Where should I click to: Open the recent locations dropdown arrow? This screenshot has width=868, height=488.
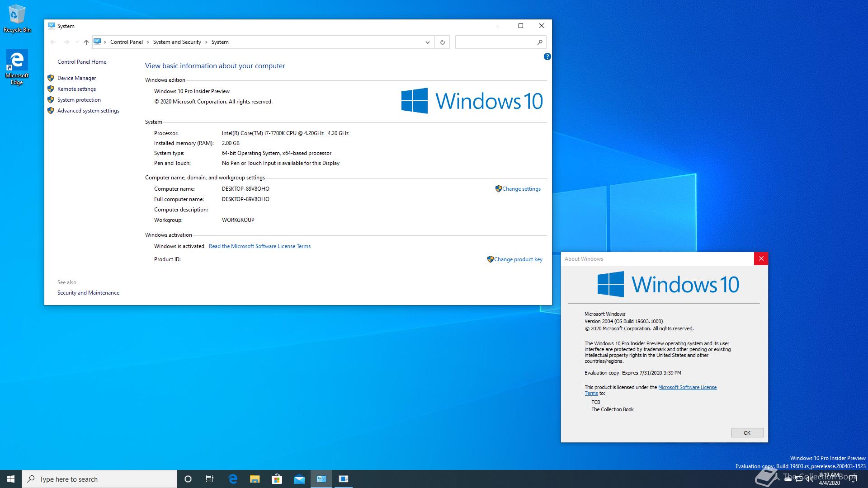coord(77,42)
